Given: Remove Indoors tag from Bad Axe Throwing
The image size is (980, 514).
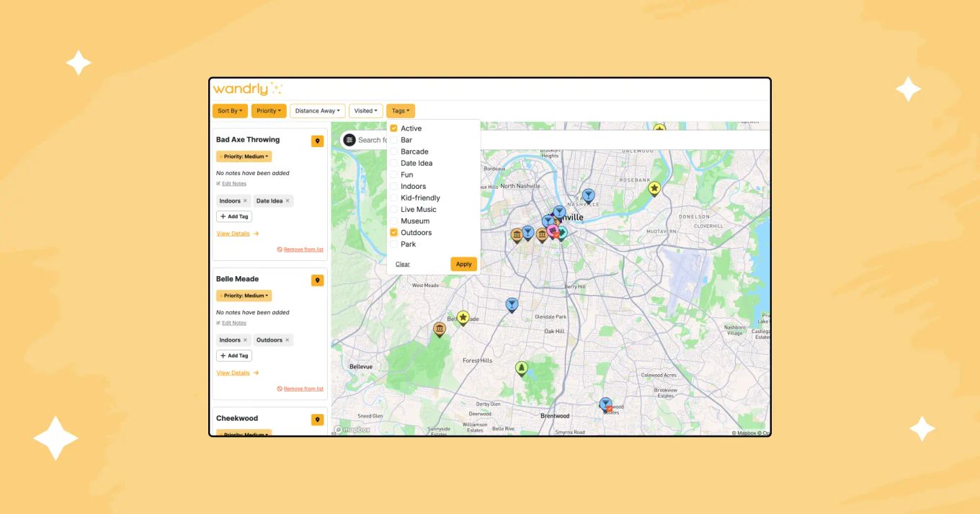Looking at the screenshot, I should pyautogui.click(x=245, y=201).
